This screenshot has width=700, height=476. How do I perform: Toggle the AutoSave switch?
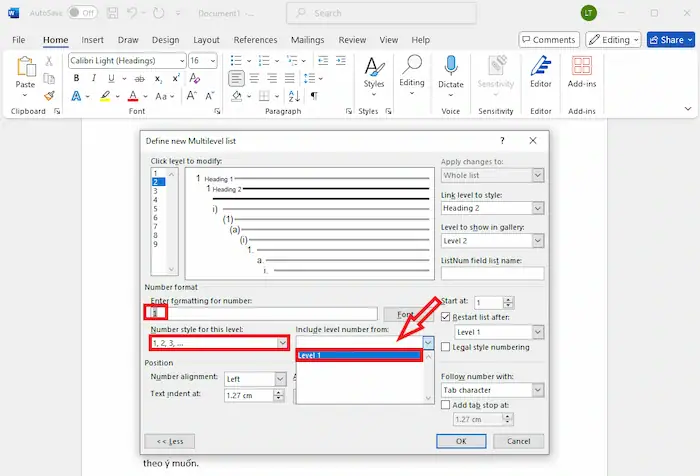[x=82, y=13]
